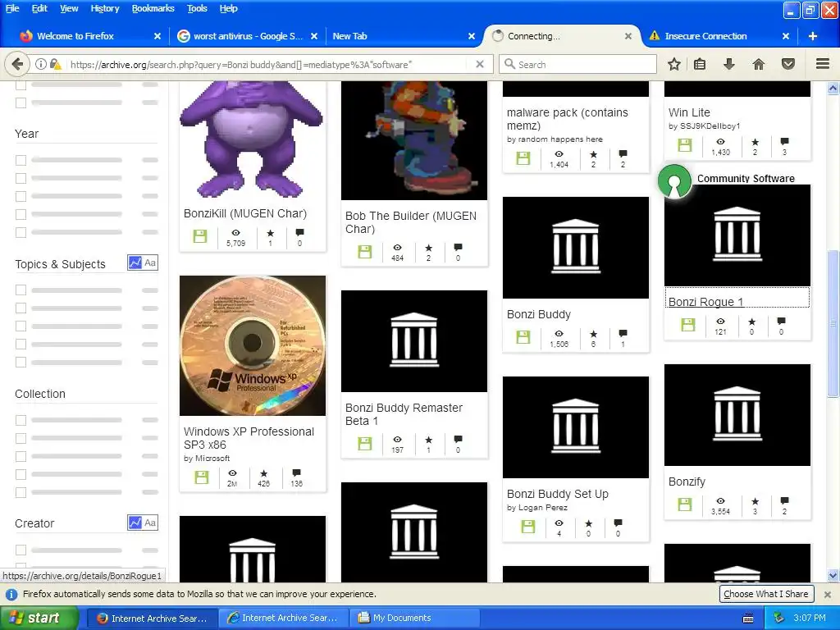Click the page scroll down arrow
Screen dimensions: 840x630
tap(833, 576)
